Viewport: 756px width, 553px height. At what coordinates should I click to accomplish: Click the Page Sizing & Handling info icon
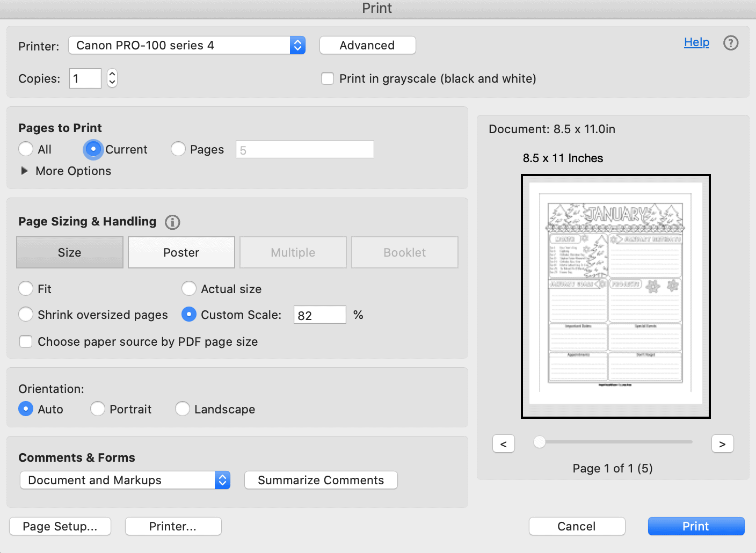(172, 222)
